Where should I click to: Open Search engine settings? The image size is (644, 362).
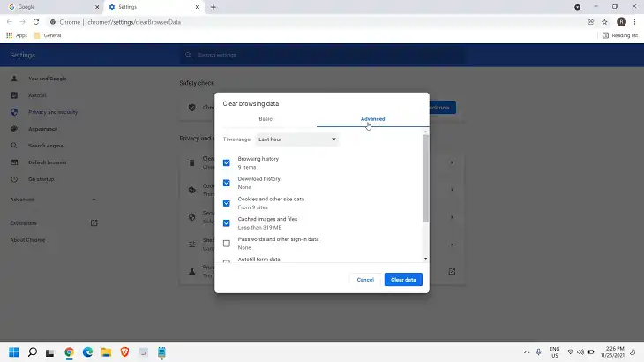click(x=45, y=146)
